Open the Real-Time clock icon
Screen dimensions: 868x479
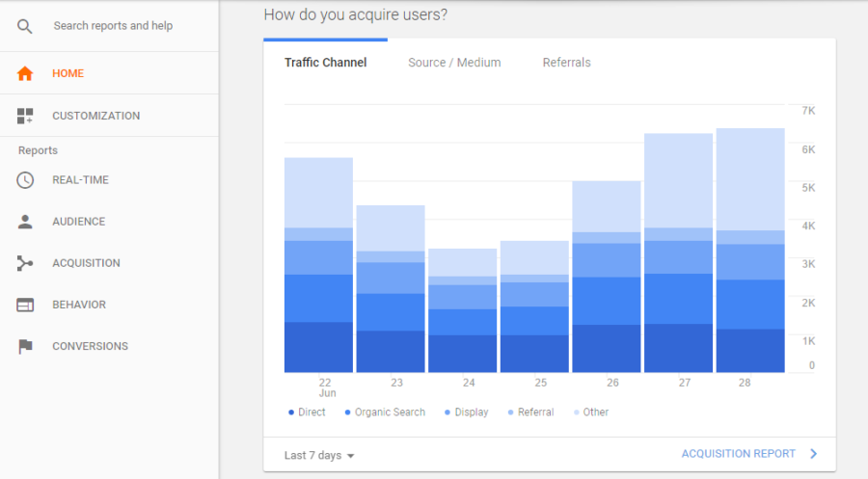(x=25, y=180)
